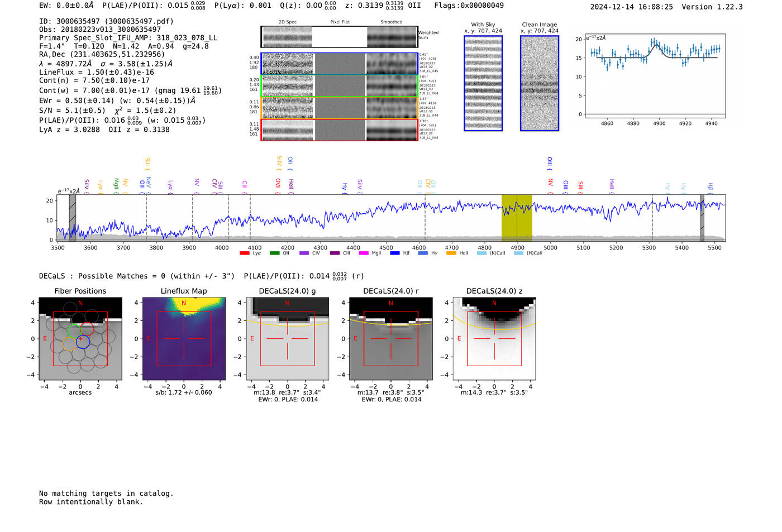Click the m:13.7 re:3.8" s:3.5" caption

[391, 392]
